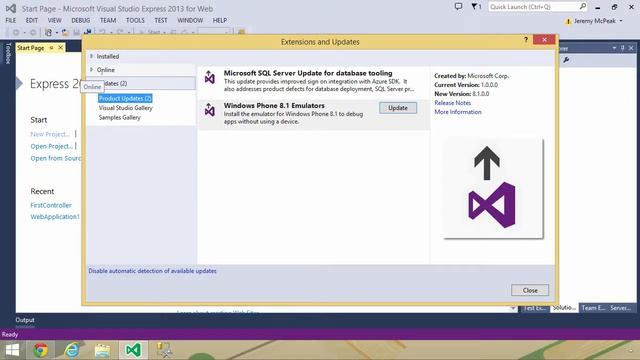
Task: Open the DEBUG menu
Action: coord(80,20)
